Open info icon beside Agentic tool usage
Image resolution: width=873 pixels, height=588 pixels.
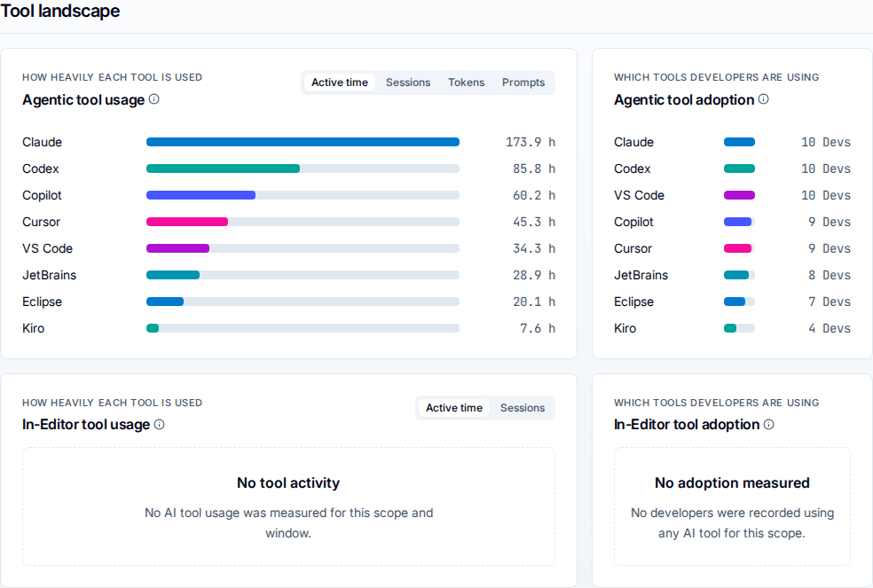[154, 99]
